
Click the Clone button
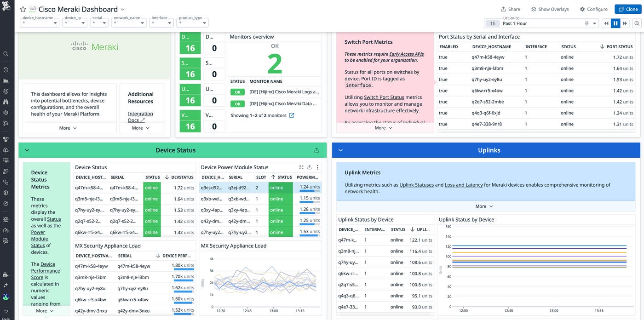[x=627, y=9]
